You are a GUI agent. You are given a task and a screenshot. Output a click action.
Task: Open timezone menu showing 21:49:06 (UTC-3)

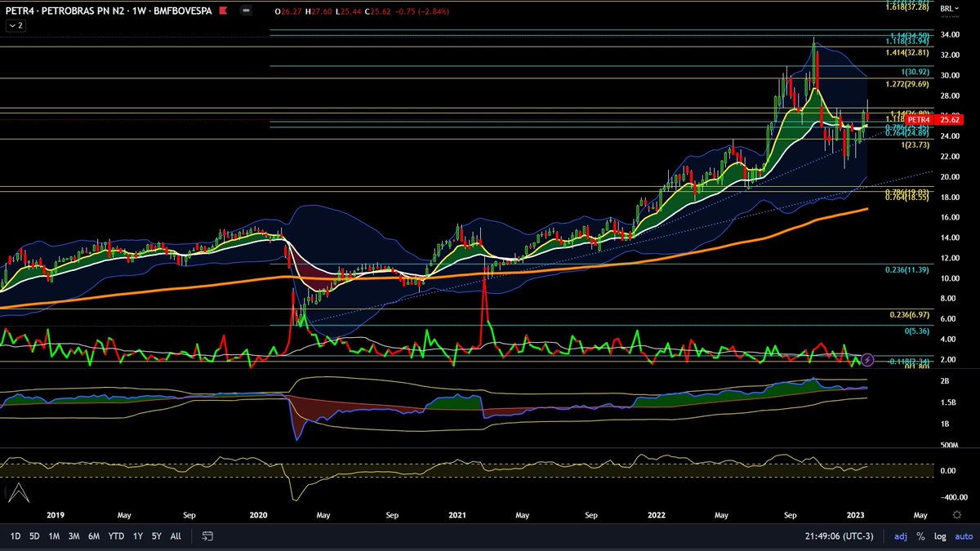pyautogui.click(x=841, y=536)
